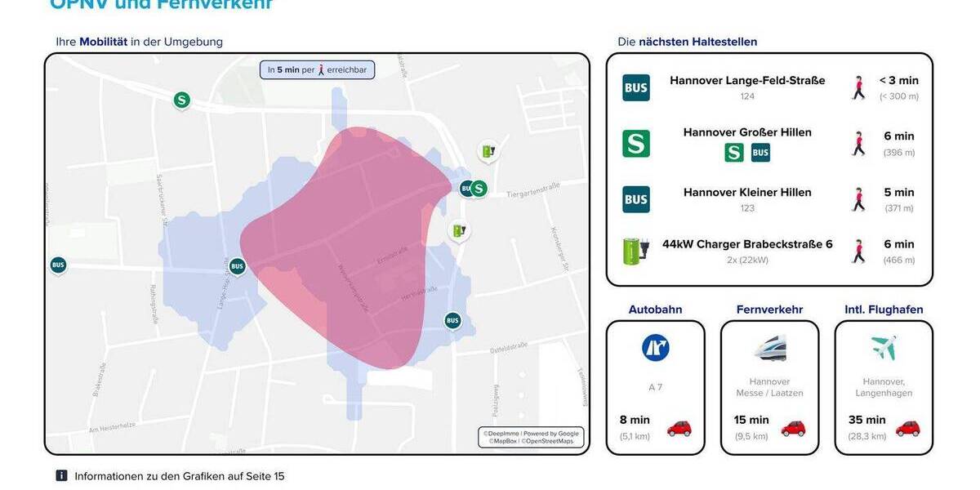The width and height of the screenshot is (980, 490).
Task: Click the train icon under Fernverkehr
Action: coord(769,349)
